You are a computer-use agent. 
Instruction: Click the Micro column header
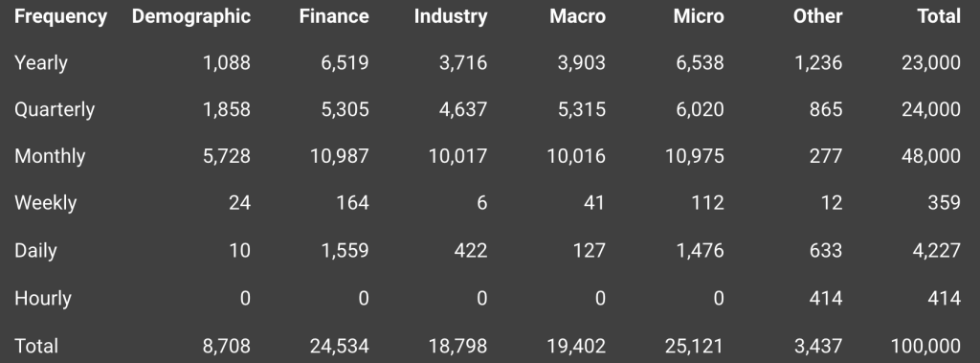tap(699, 16)
